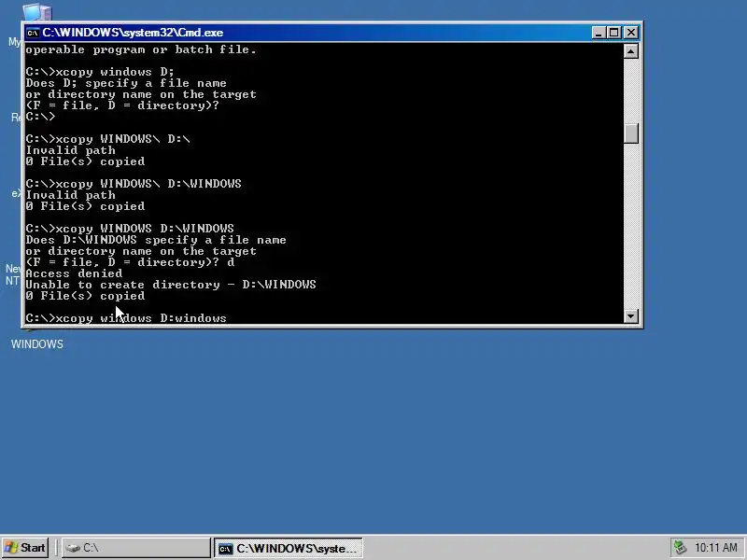747x560 pixels.
Task: Click the console scrollbar up arrow
Action: tap(631, 51)
